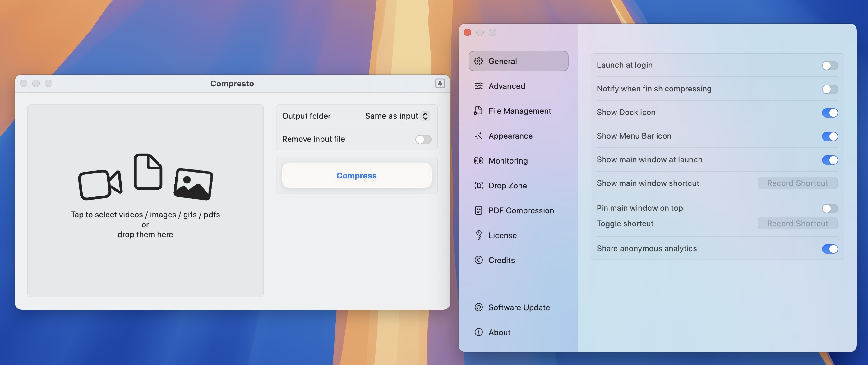This screenshot has height=365, width=868.
Task: Click the PDF Compression document icon
Action: [x=478, y=210]
